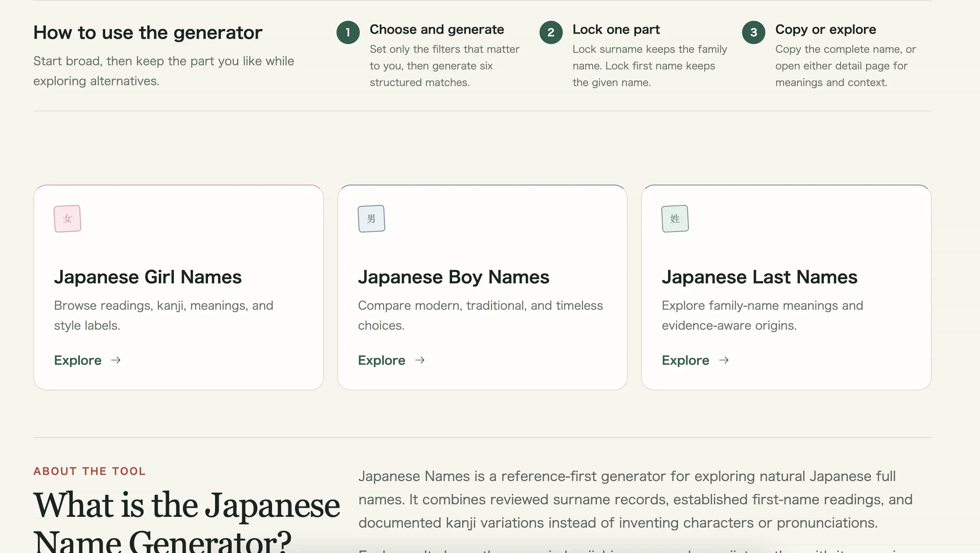Viewport: 980px width, 553px height.
Task: Click the 'Compare modern, traditional, and timeless' description
Action: [x=480, y=315]
